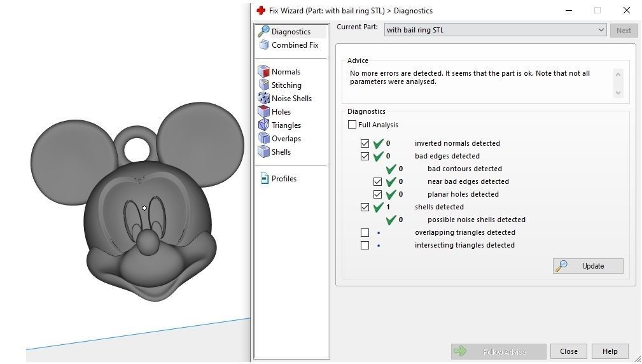Screen dimensions: 642x364
Task: Click the Holes cube icon
Action: 263,111
